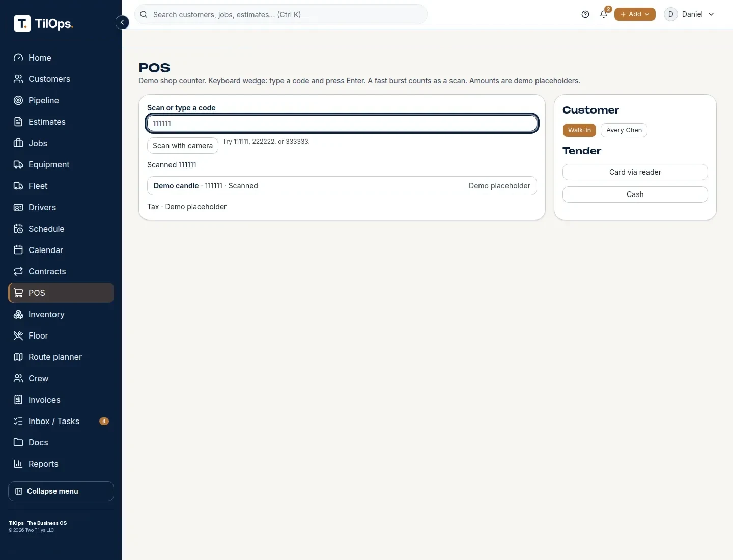The height and width of the screenshot is (560, 733).
Task: Choose Cash tender button
Action: click(635, 194)
